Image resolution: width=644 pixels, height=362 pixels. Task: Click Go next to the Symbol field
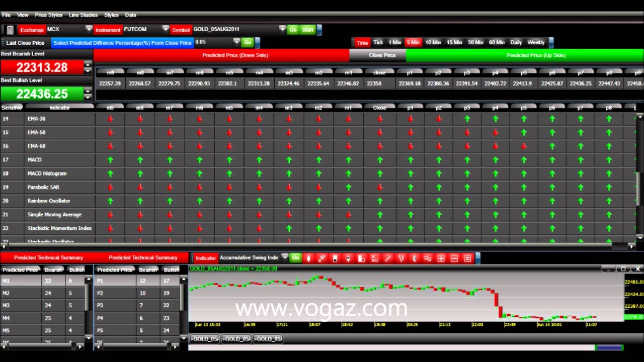tap(293, 30)
